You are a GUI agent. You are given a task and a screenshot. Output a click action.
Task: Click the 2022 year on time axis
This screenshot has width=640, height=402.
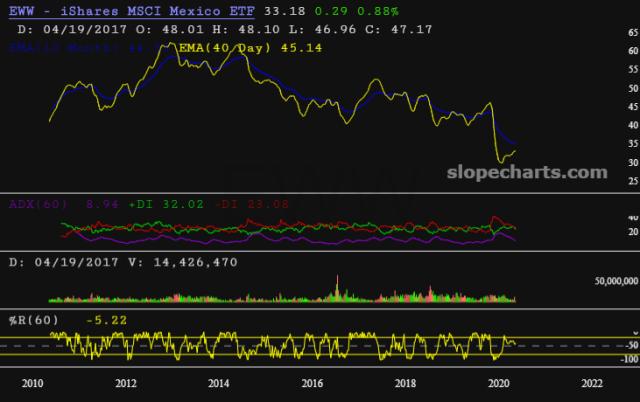[591, 383]
